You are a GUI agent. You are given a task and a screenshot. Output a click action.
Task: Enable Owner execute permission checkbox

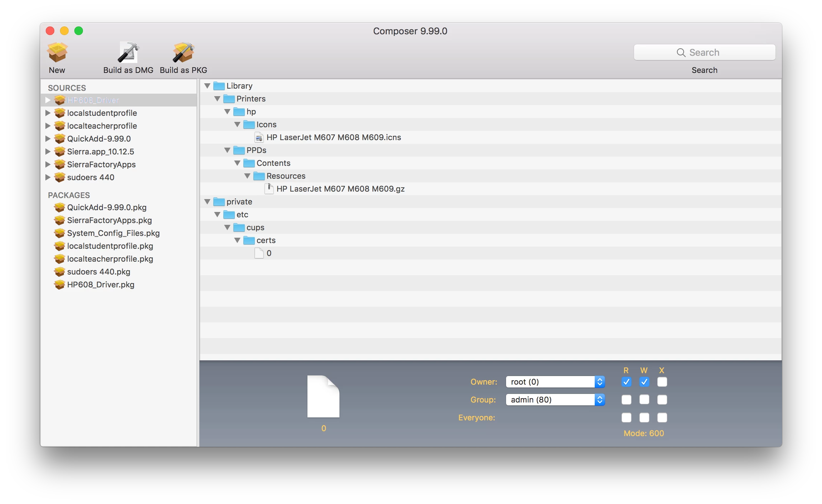(x=662, y=382)
